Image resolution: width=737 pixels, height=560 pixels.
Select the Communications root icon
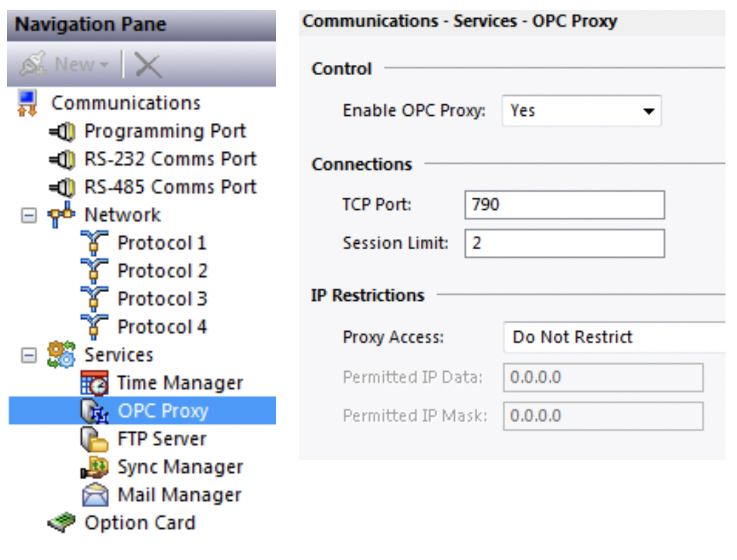click(27, 103)
